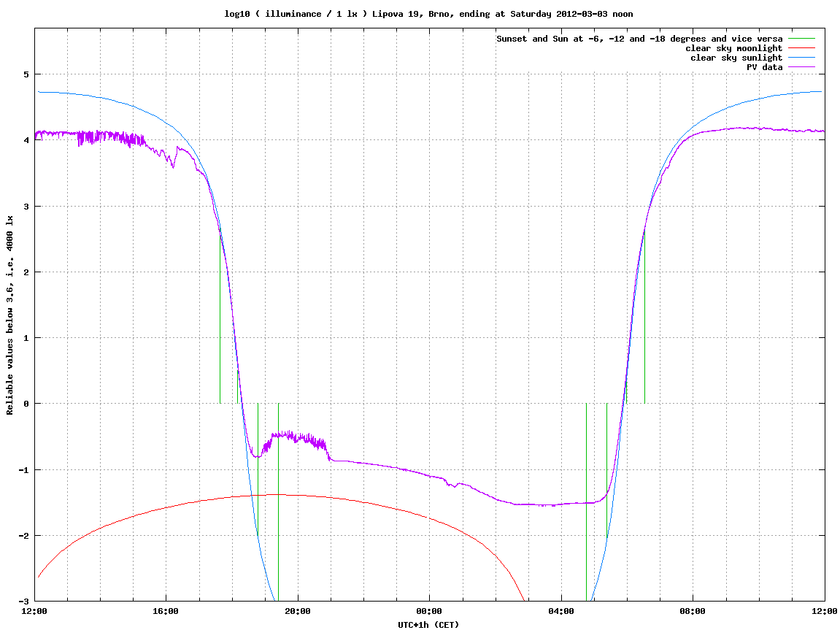Viewport: 840px width, 630px height.
Task: Click the leftmost 12:00 x-axis label
Action: point(34,611)
